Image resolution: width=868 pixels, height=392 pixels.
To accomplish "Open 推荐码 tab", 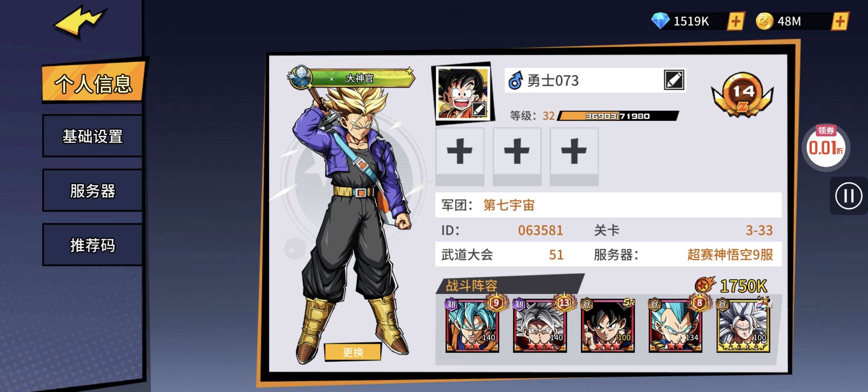I will tap(93, 245).
